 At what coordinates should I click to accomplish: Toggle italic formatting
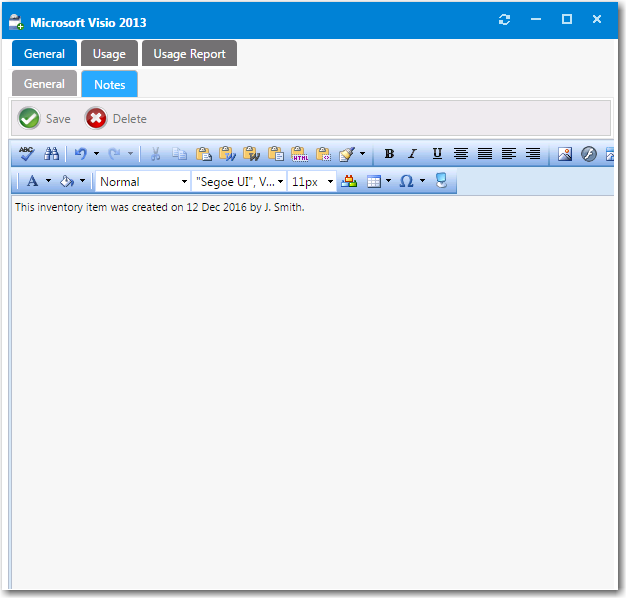412,154
